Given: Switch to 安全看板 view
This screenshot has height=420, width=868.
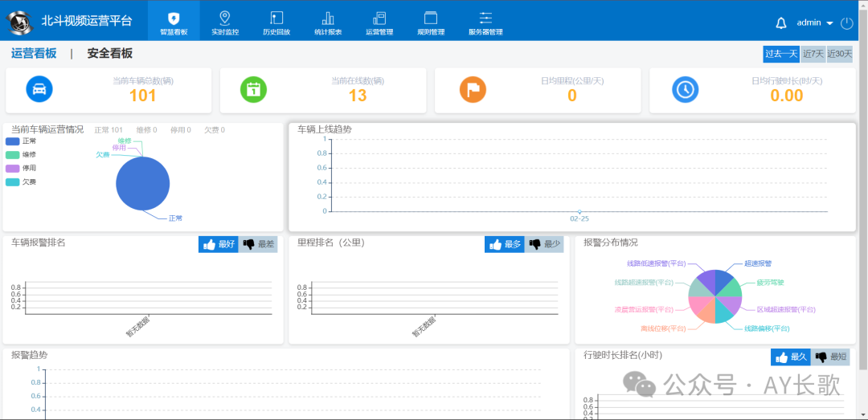Looking at the screenshot, I should tap(109, 54).
